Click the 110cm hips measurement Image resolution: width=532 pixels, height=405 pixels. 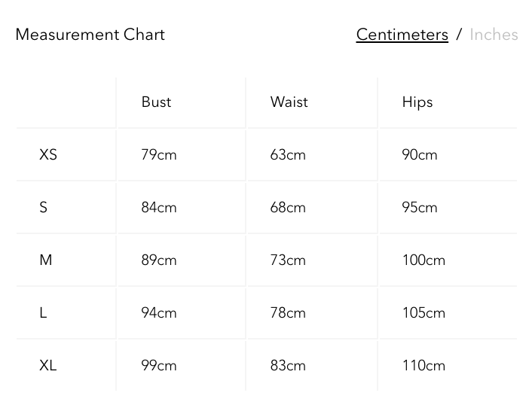[x=423, y=366]
